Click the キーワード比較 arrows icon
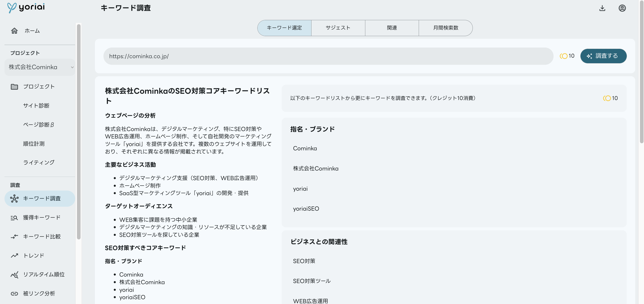 15,237
